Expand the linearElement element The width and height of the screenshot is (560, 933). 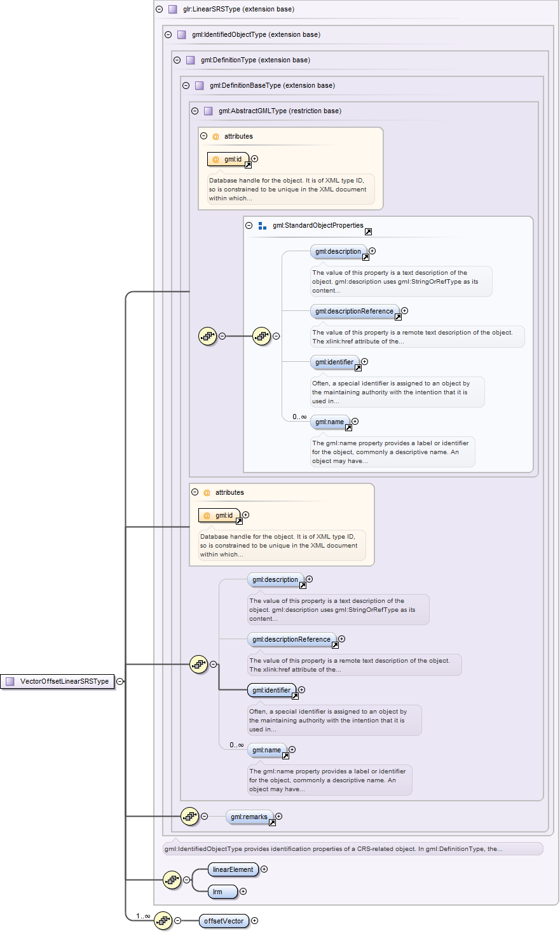coord(264,869)
